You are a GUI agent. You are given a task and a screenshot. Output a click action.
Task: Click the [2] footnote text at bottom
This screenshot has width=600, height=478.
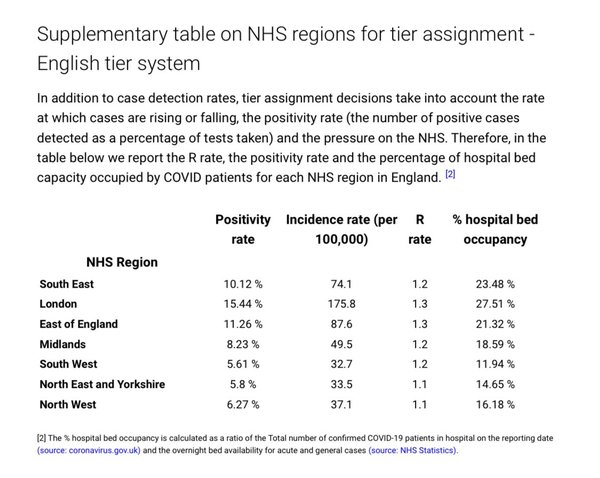tap(295, 444)
